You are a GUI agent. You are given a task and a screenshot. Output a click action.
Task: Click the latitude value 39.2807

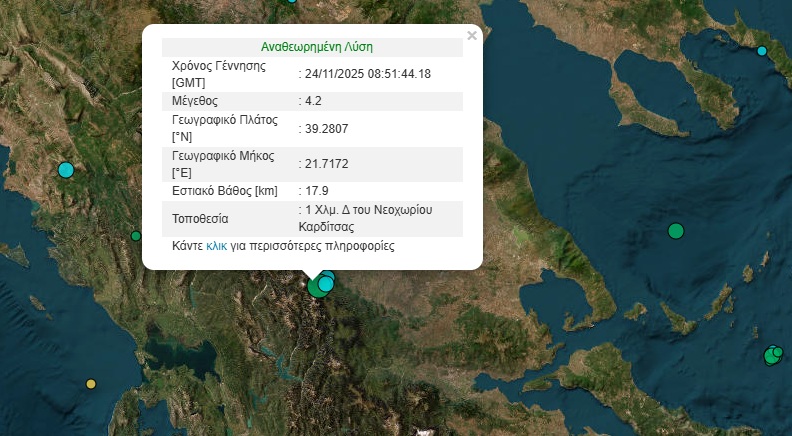326,128
